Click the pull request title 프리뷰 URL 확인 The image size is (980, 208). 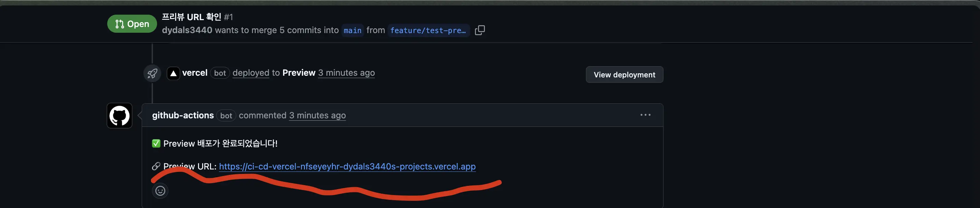tap(191, 17)
